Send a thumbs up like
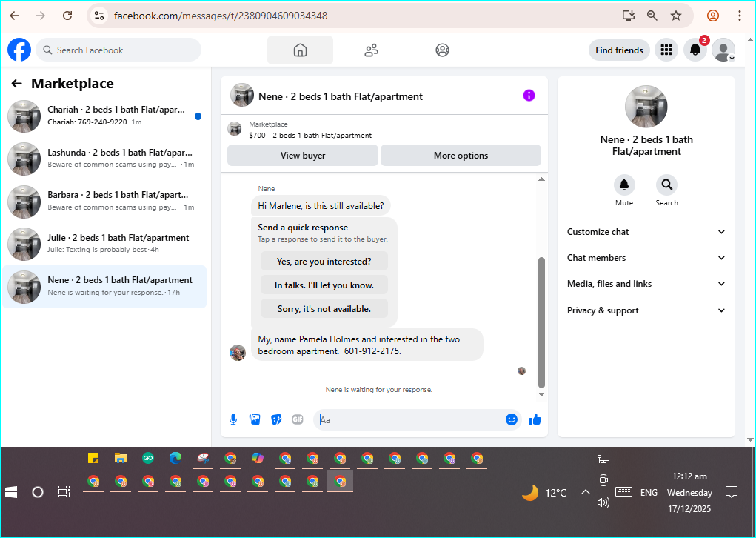The height and width of the screenshot is (538, 756). click(535, 419)
